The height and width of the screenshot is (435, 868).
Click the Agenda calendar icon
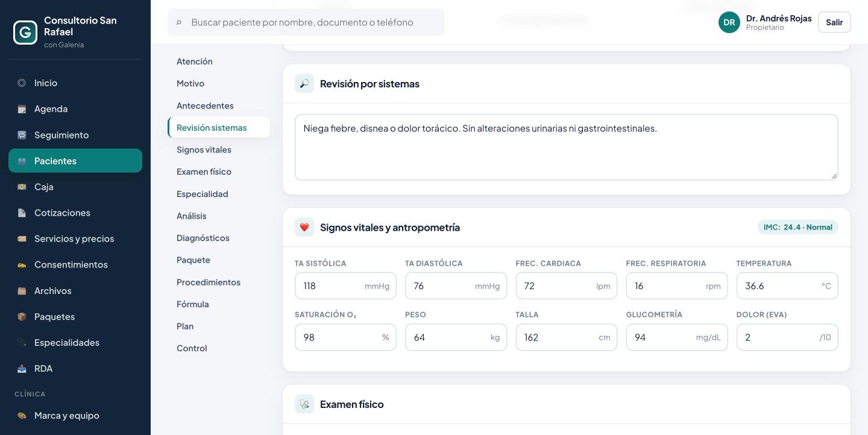22,109
